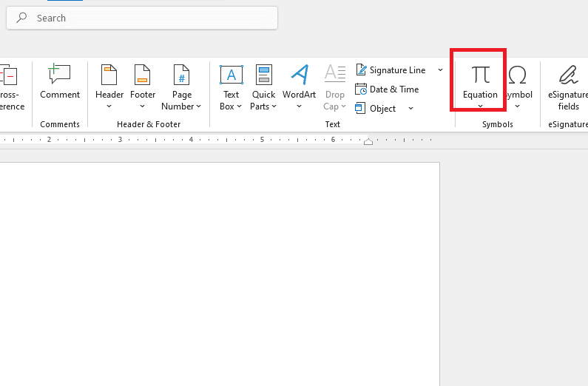This screenshot has height=386, width=588.
Task: Insert an Object
Action: pyautogui.click(x=376, y=108)
